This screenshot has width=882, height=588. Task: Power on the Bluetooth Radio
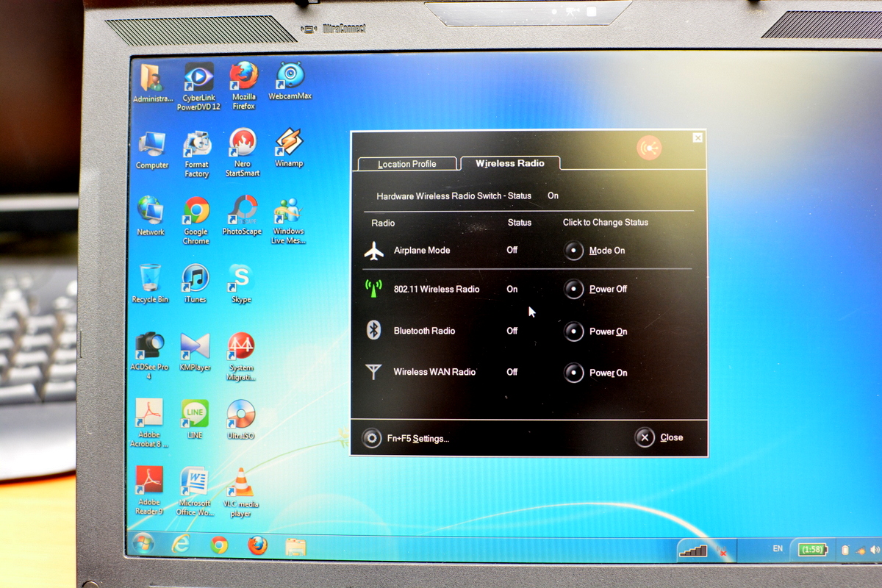(x=574, y=331)
